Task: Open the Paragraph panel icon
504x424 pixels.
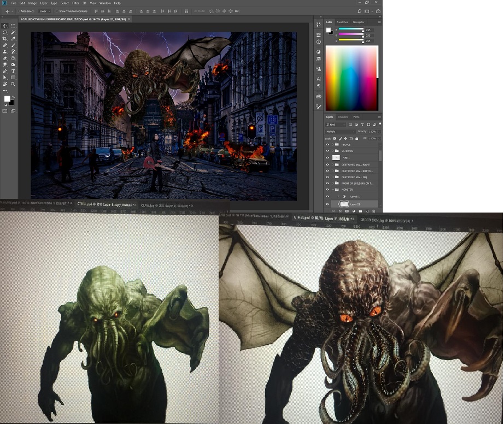Action: pyautogui.click(x=319, y=86)
